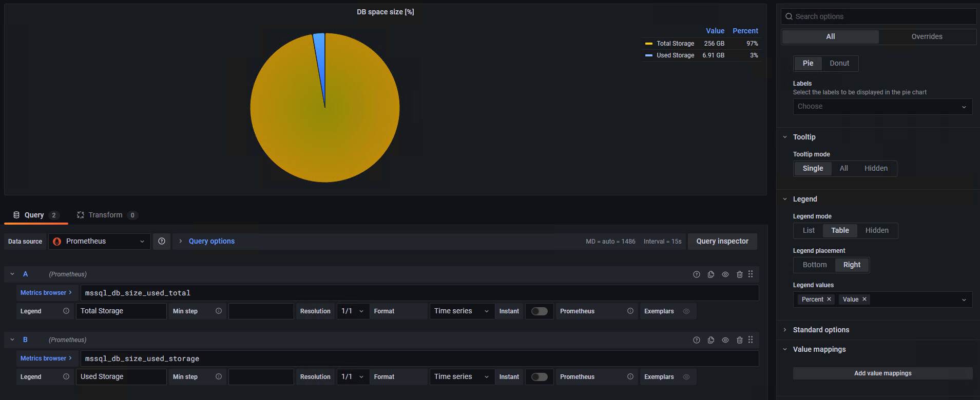
Task: Open help for query A
Action: (x=697, y=274)
